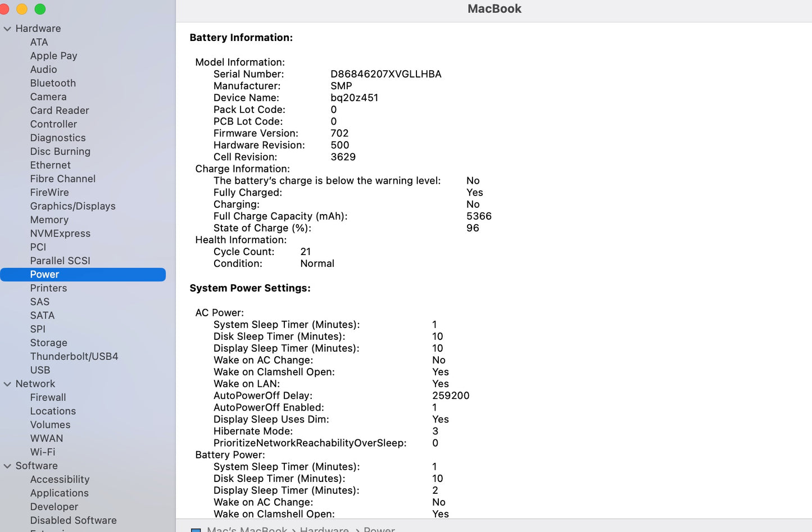Click Mac's MacBook in the path bar
The image size is (812, 532).
[247, 529]
